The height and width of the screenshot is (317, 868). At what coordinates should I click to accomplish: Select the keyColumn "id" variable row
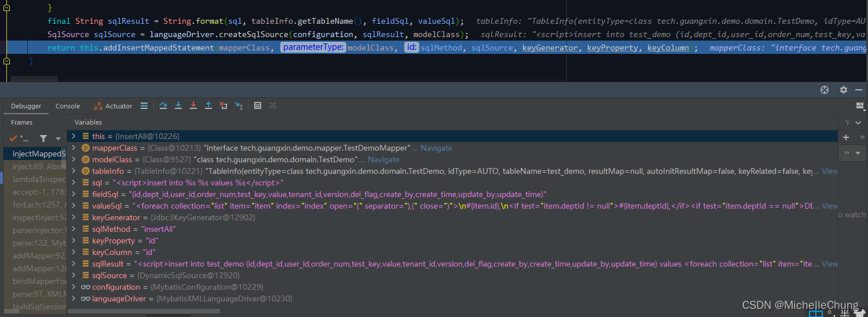[453, 252]
